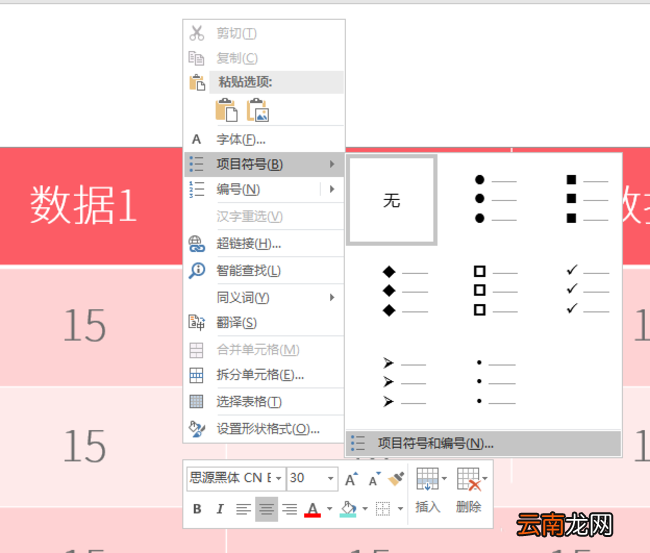Open the 超链接 hyperlink option

click(264, 244)
